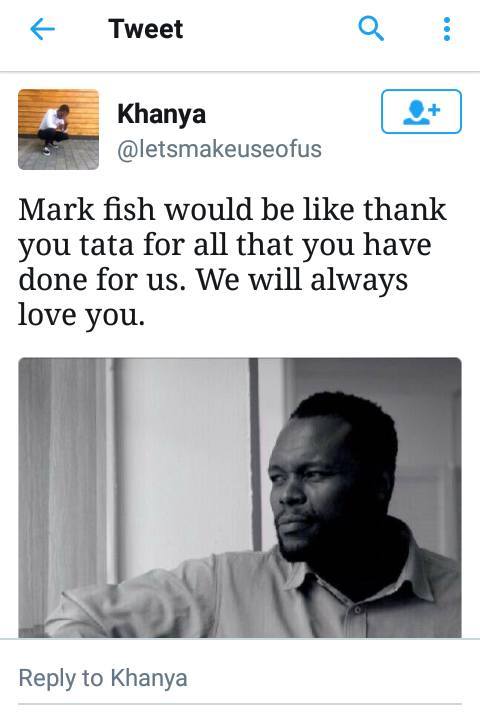Open the three-dot overflow menu
480x713 pixels.
click(x=447, y=29)
